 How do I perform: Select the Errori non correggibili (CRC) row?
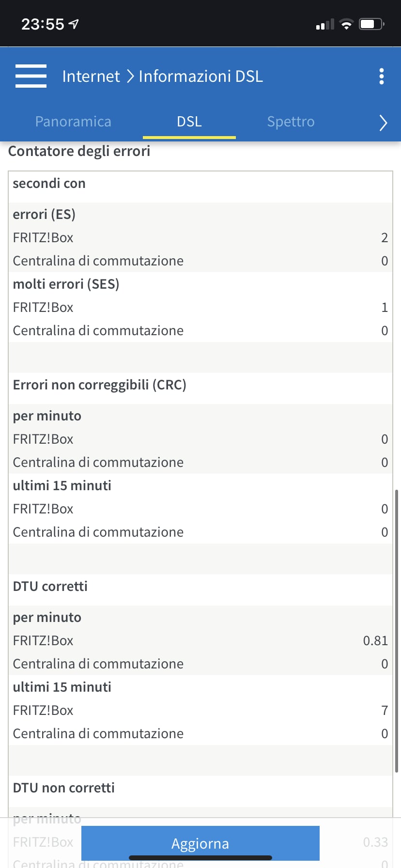(100, 385)
